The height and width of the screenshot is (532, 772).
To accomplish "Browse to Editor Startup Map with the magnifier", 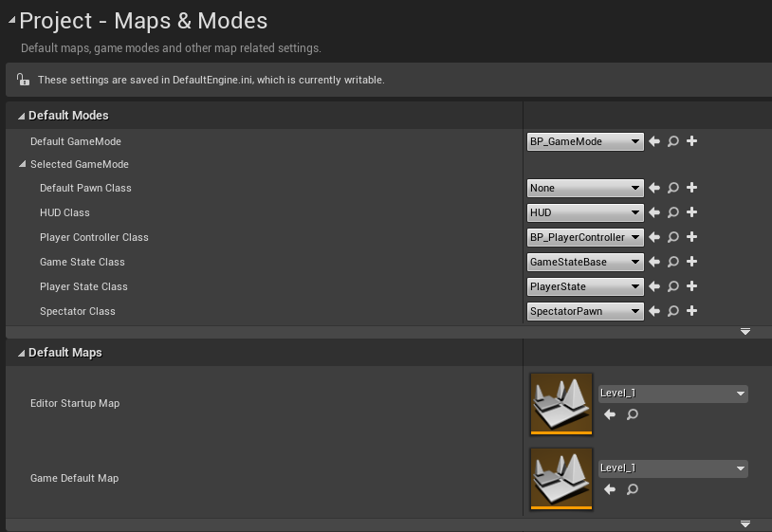I will point(633,414).
